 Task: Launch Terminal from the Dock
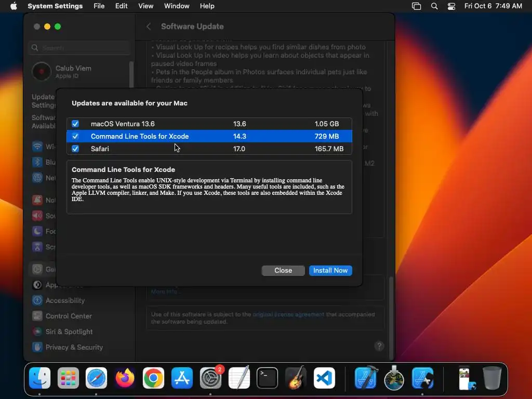pyautogui.click(x=268, y=378)
